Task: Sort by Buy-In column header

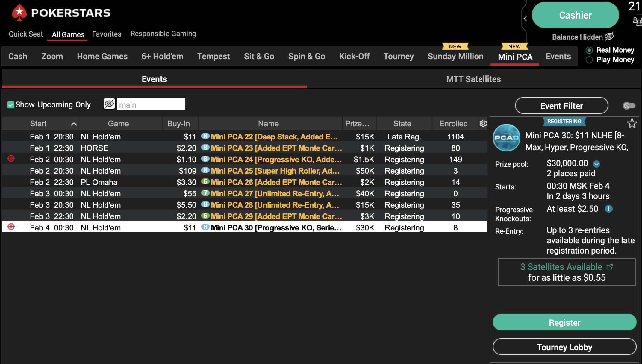Action: click(178, 124)
